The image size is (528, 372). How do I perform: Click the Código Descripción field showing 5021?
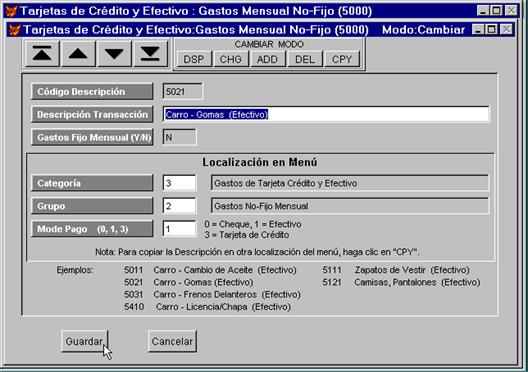coord(183,92)
